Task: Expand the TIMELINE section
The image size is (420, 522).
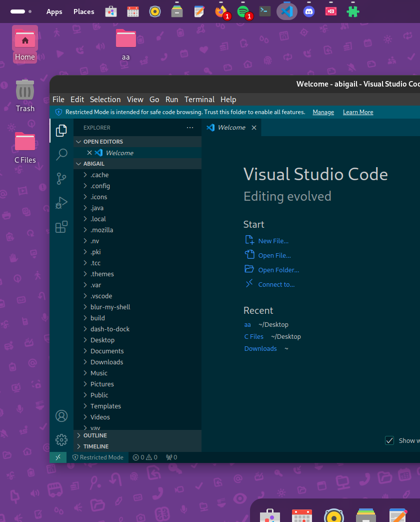Action: pyautogui.click(x=95, y=446)
